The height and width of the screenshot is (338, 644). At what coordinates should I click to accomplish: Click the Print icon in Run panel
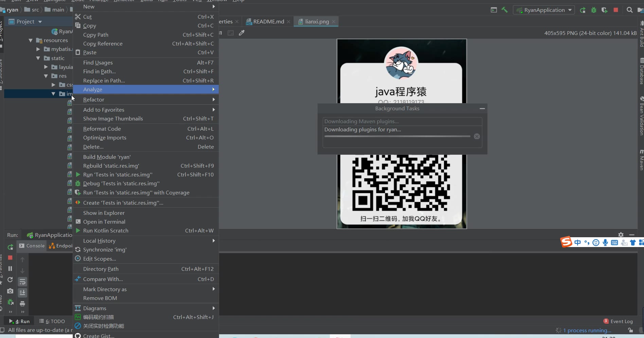coord(22,303)
